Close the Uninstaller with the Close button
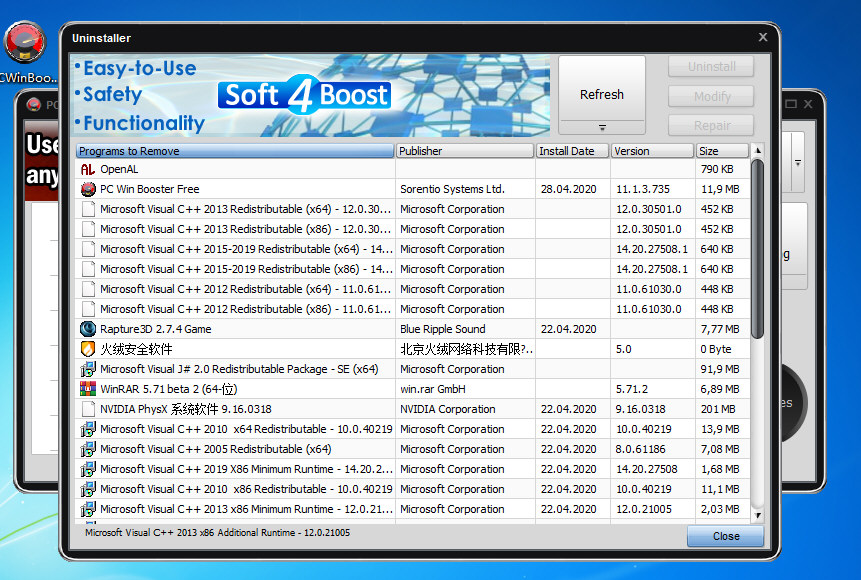861x580 pixels. pyautogui.click(x=725, y=536)
